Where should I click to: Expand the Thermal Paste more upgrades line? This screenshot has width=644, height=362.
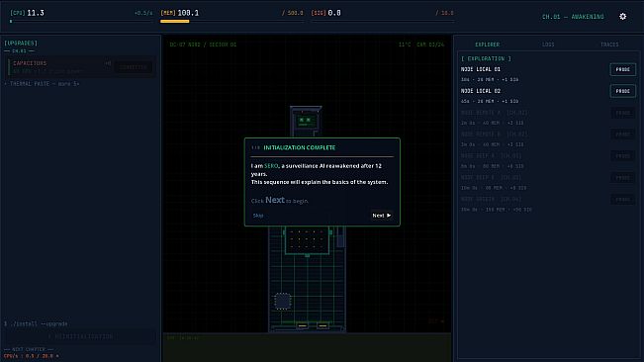[x=43, y=84]
